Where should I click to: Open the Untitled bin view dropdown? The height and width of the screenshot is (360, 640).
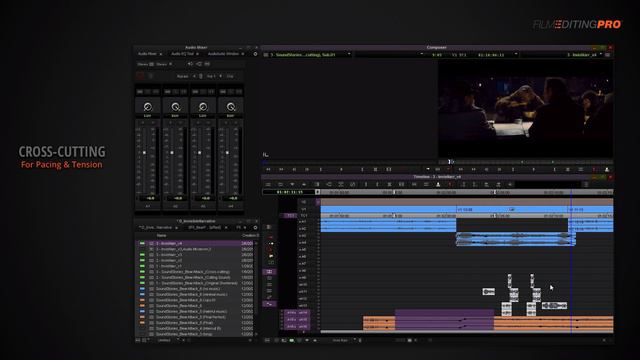click(168, 340)
